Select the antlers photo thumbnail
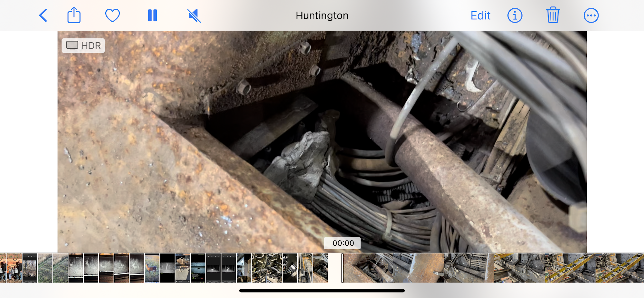The height and width of the screenshot is (298, 644). [x=183, y=268]
